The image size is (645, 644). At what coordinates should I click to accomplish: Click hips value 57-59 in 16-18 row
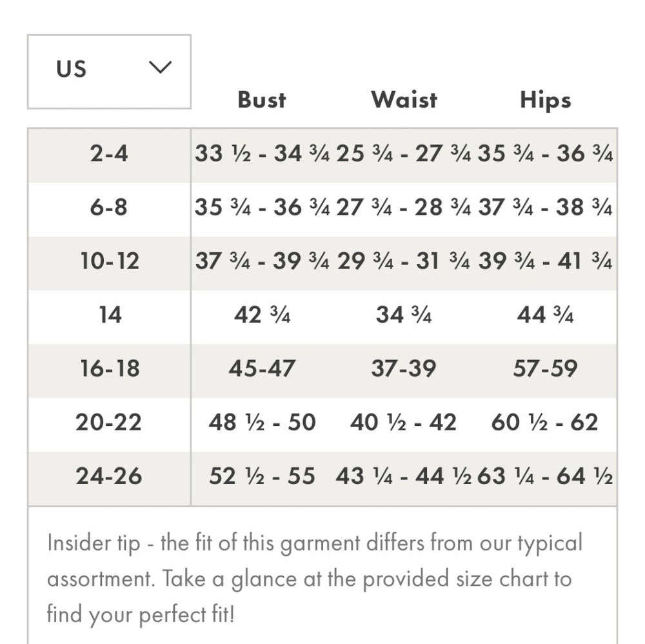[x=545, y=368]
